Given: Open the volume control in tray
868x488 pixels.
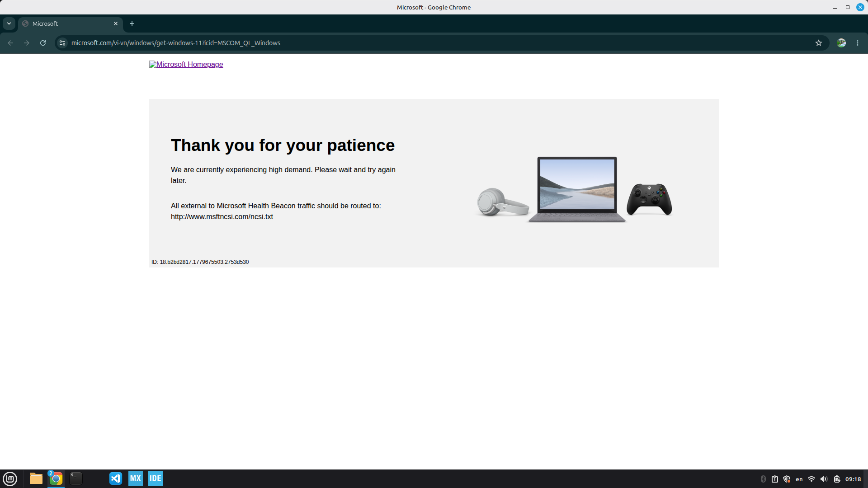Looking at the screenshot, I should pos(824,479).
